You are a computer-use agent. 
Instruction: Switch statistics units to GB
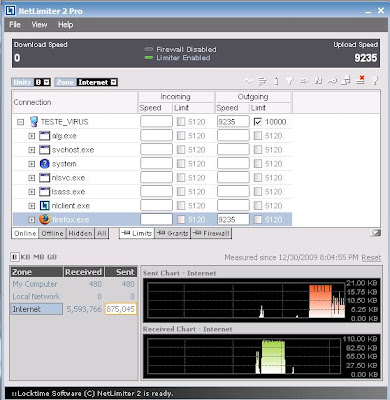[x=52, y=257]
